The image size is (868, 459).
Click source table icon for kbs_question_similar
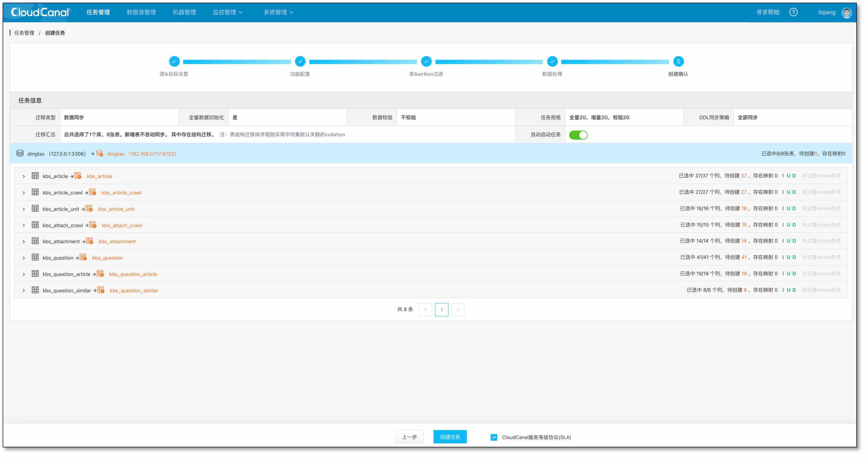coord(35,290)
